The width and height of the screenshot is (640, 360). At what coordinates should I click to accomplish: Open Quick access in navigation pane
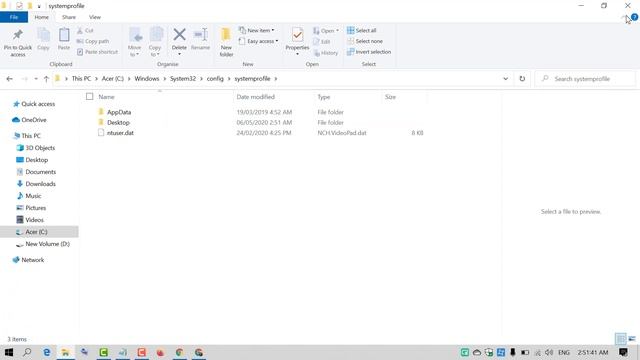tap(38, 104)
